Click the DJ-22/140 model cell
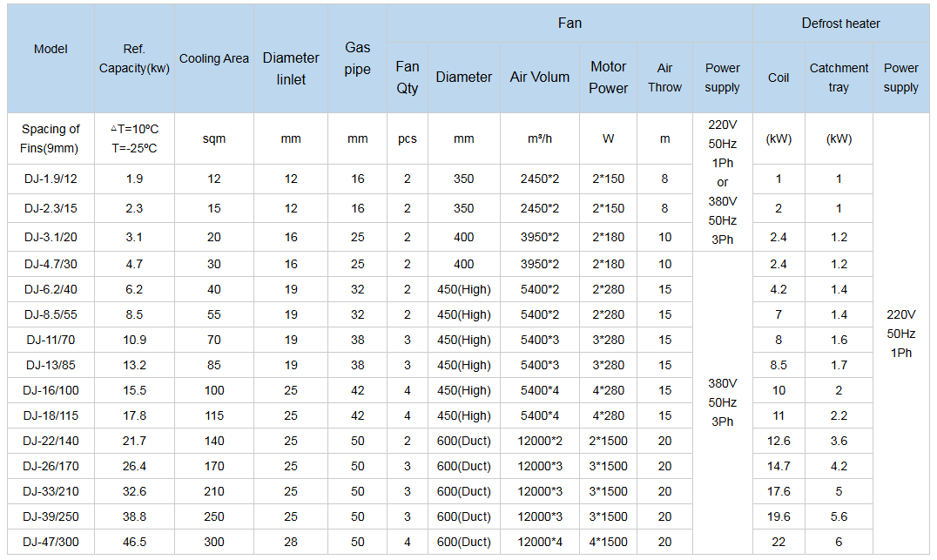This screenshot has height=560, width=937. [51, 441]
